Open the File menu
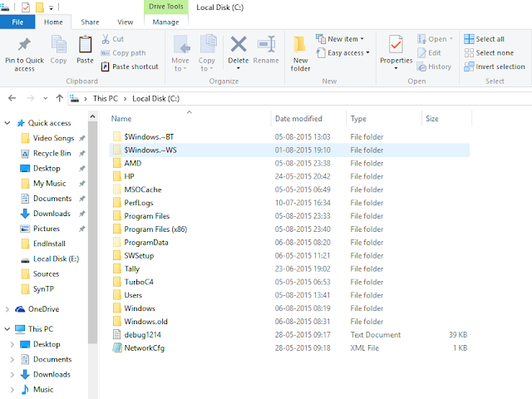532x399 pixels. click(x=17, y=22)
